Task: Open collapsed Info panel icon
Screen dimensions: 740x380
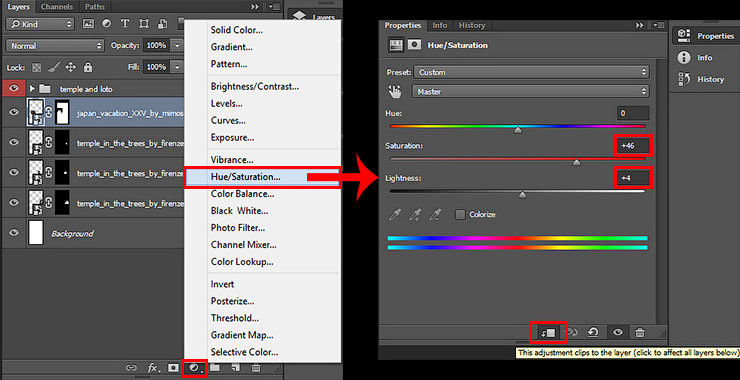Action: click(x=683, y=58)
